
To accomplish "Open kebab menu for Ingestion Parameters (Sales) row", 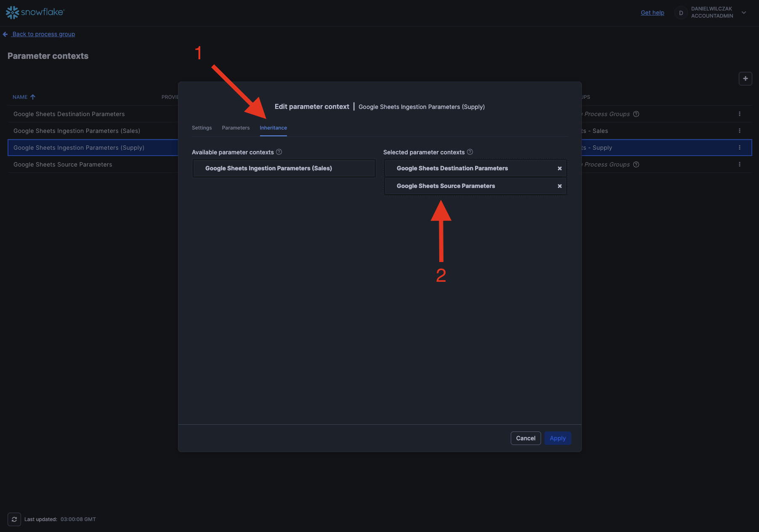I will pos(739,131).
